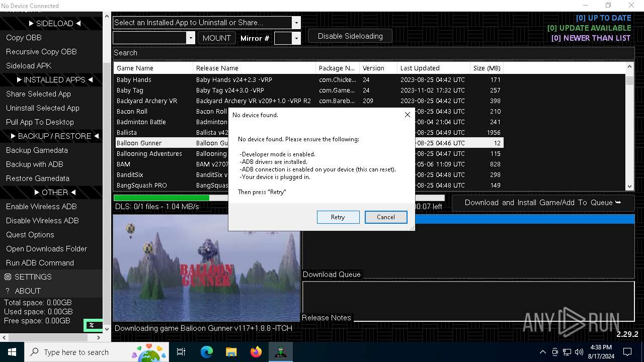Click Download and Install Game/Add To Queue
Screen dimensions: 644x362
(543, 203)
